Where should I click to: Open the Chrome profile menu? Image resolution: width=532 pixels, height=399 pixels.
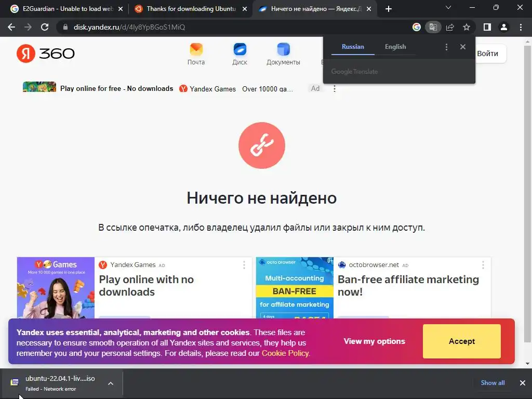(x=504, y=27)
